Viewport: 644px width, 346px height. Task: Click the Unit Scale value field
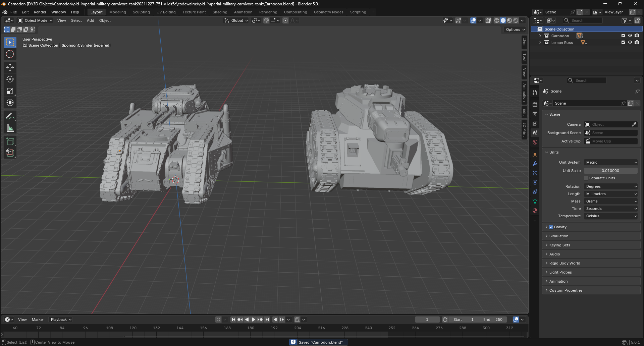click(x=610, y=171)
